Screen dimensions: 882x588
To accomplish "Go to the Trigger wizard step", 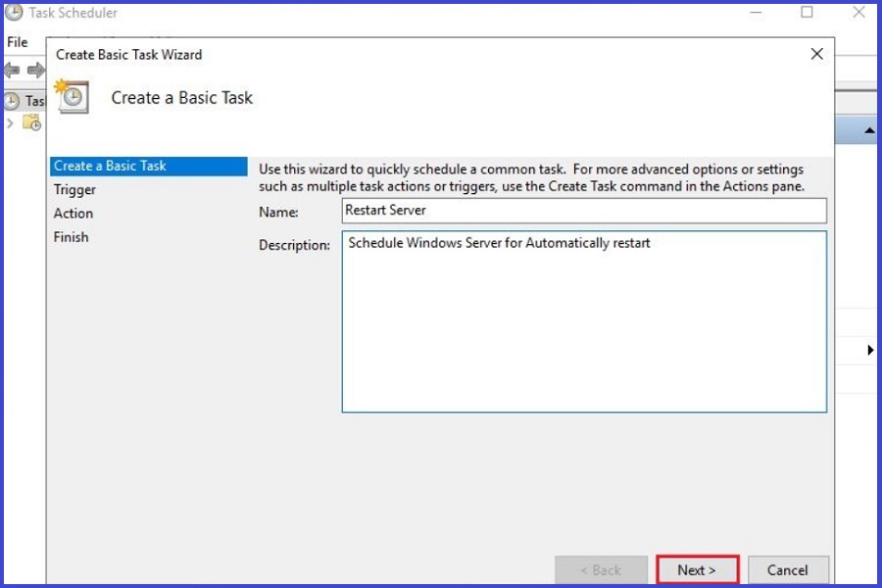I will coord(75,189).
